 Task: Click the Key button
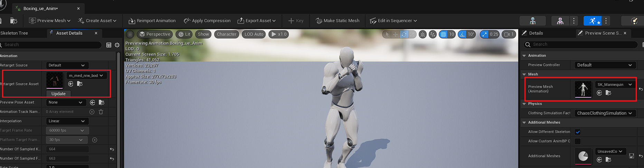296,21
